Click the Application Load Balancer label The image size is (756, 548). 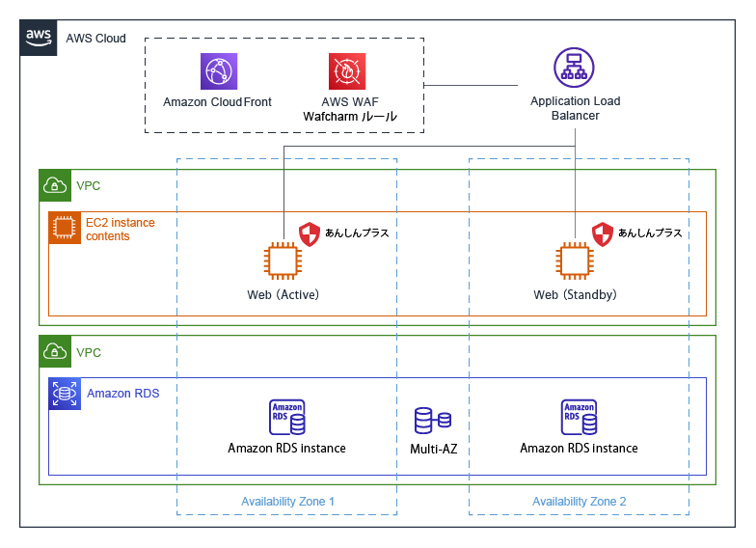coord(575,108)
